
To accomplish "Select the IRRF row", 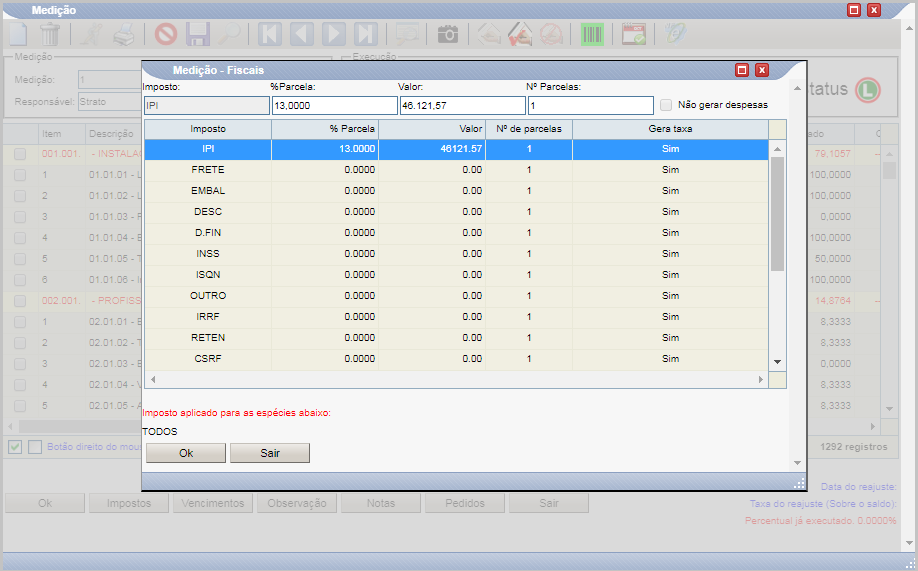I will click(457, 317).
